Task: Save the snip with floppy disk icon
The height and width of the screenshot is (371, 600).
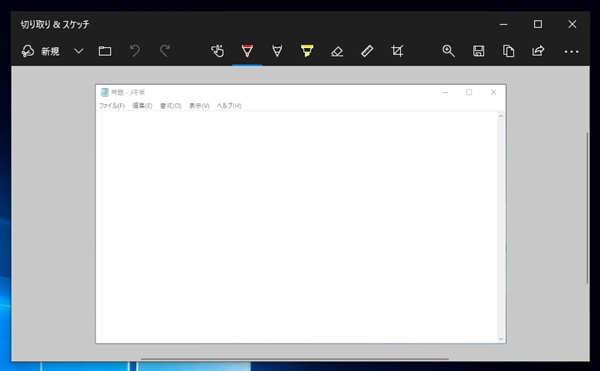Action: 478,51
